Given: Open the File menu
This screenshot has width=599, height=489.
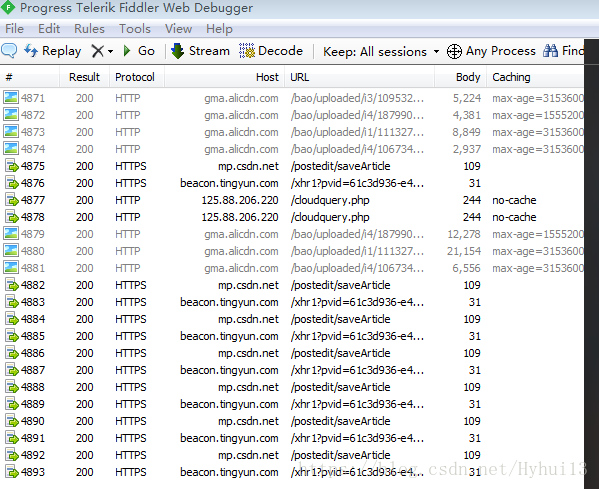Looking at the screenshot, I should pyautogui.click(x=14, y=29).
